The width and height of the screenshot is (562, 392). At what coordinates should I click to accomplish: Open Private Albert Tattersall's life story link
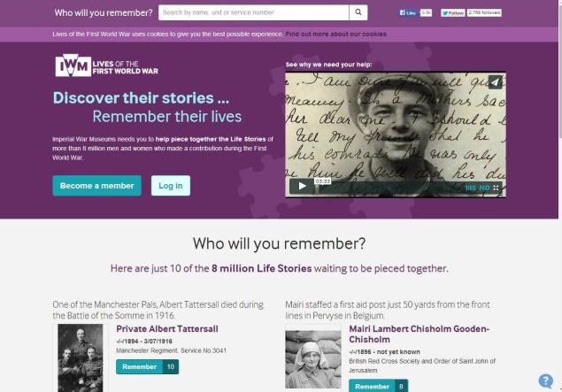[167, 328]
